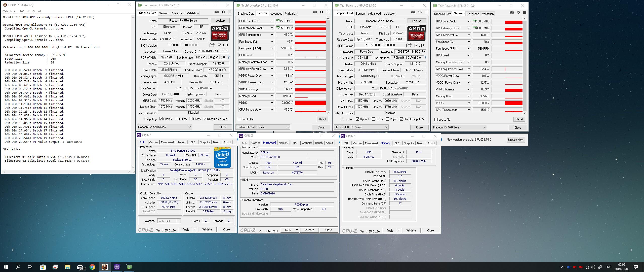Screen dimensions: 644x272
Task: Open Task View from taskbar
Action: 30,267
